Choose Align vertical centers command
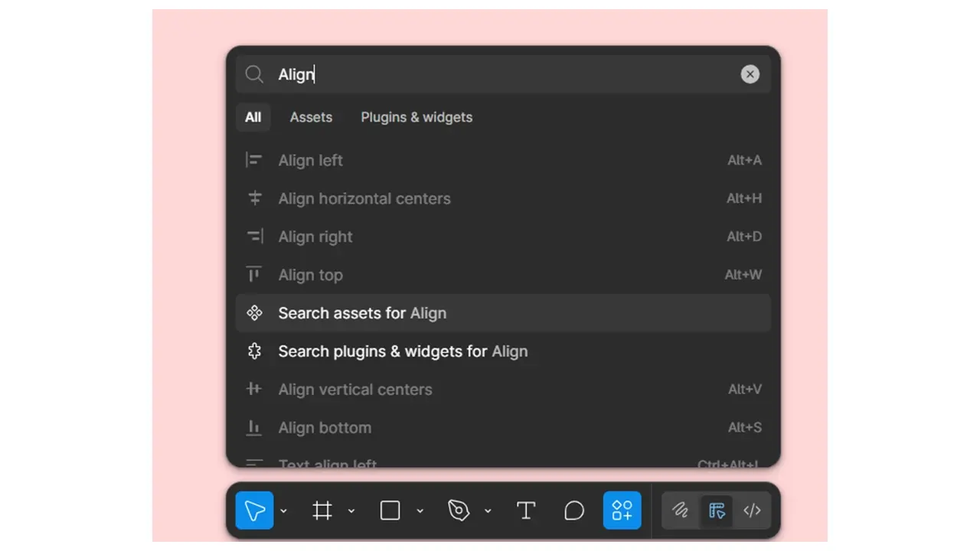Screen dimensions: 980x551 click(503, 390)
